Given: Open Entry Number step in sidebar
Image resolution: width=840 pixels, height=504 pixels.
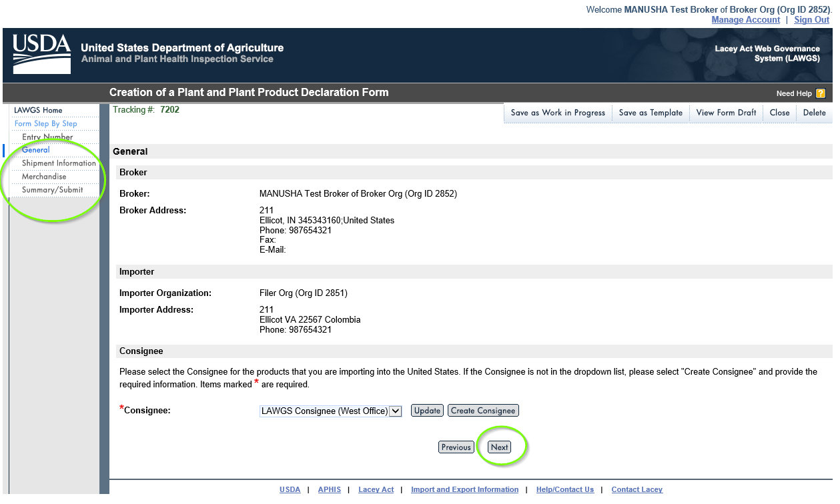Looking at the screenshot, I should pyautogui.click(x=47, y=137).
